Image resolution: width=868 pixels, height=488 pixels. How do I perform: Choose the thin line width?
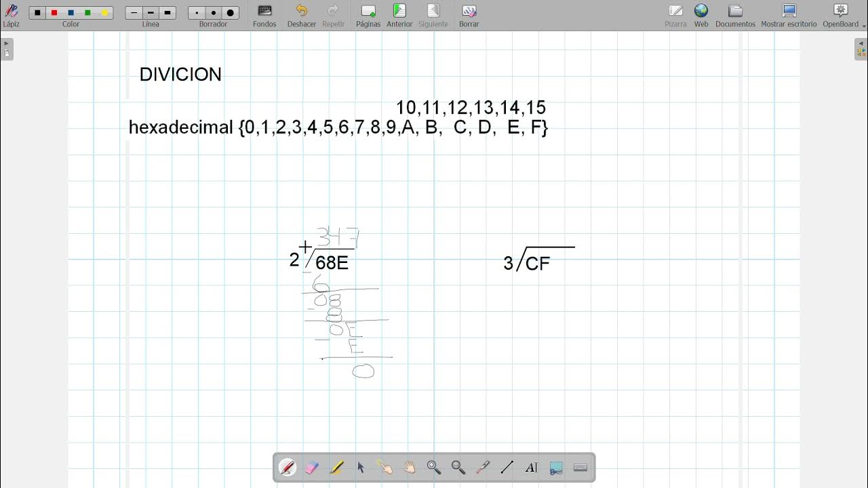(134, 13)
